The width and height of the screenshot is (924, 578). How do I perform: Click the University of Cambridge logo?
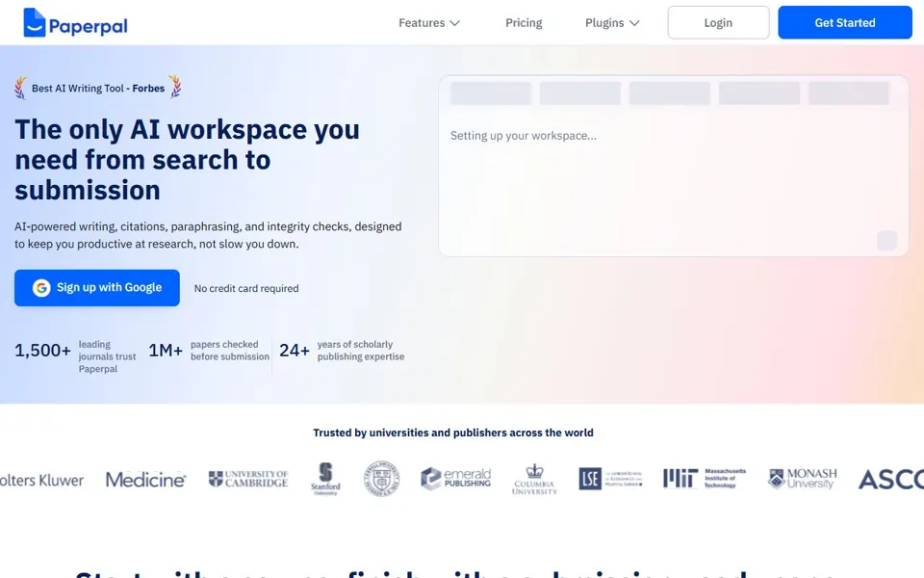[248, 479]
